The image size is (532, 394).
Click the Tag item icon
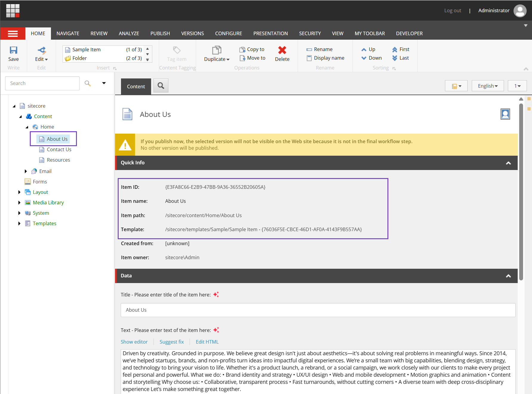[177, 50]
